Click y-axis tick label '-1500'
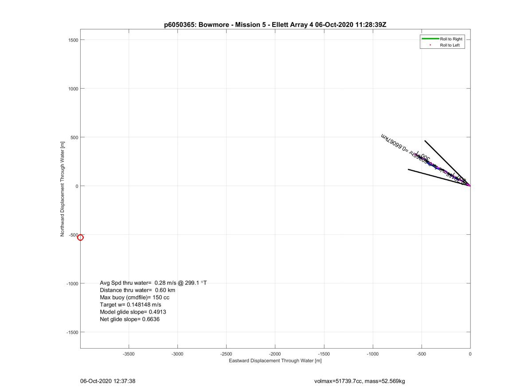Viewport: 532px width, 392px height. (x=73, y=332)
